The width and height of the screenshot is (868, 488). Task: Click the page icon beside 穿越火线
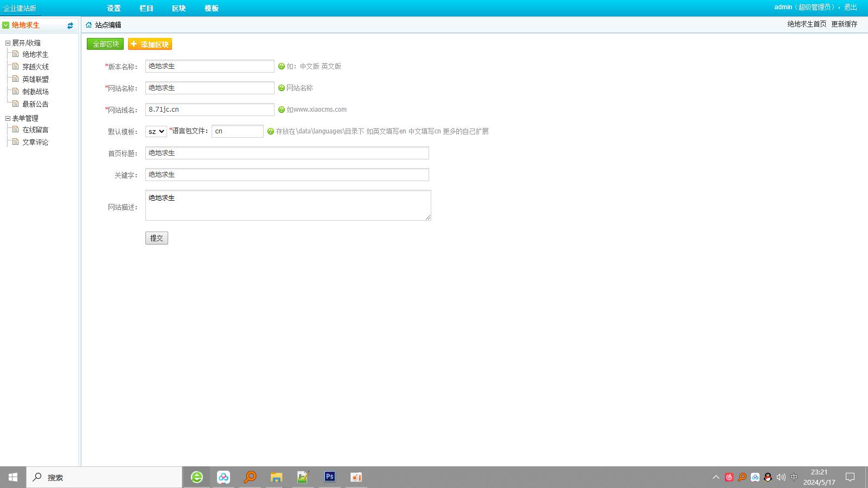click(16, 66)
